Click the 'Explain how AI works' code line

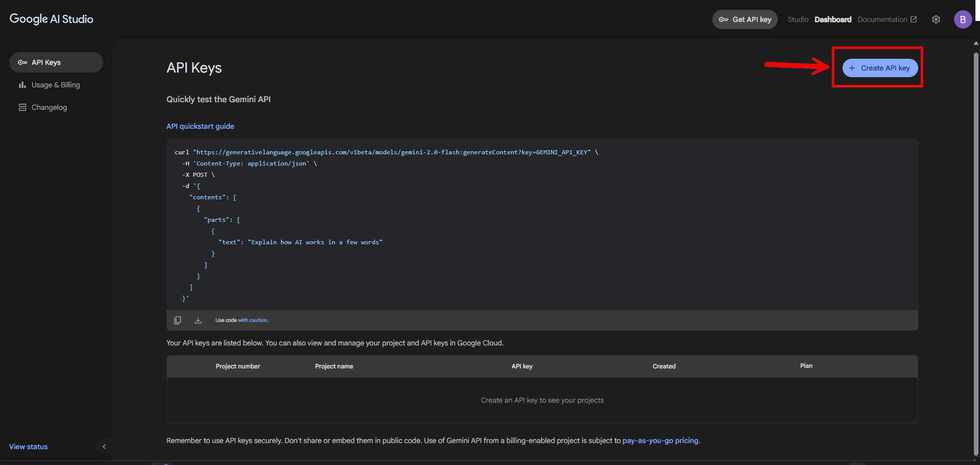pyautogui.click(x=300, y=242)
